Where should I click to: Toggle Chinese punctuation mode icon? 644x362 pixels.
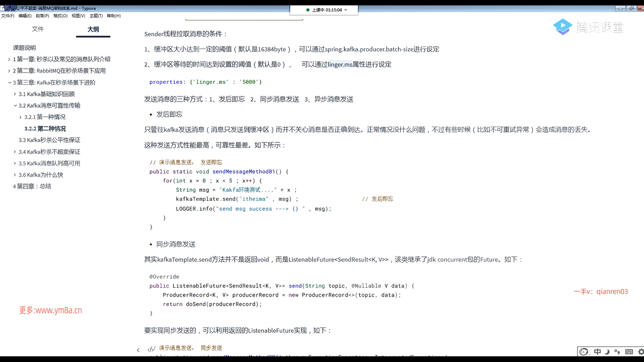click(x=617, y=352)
